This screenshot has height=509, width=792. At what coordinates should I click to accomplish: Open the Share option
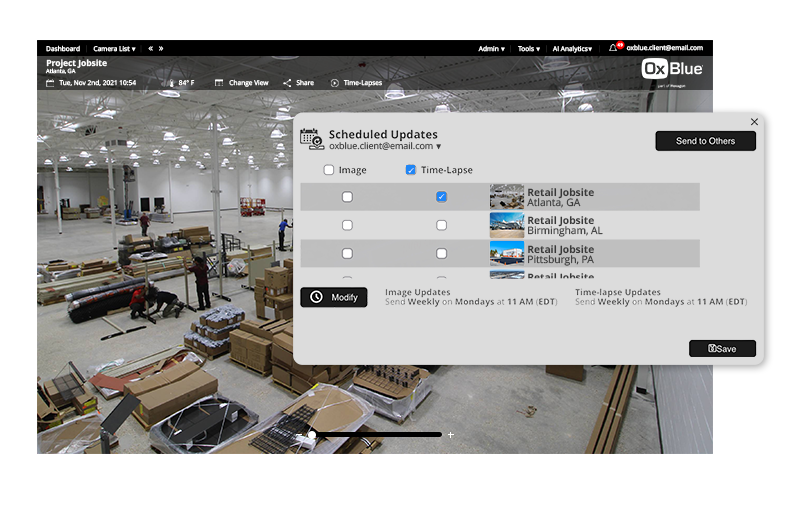305,83
